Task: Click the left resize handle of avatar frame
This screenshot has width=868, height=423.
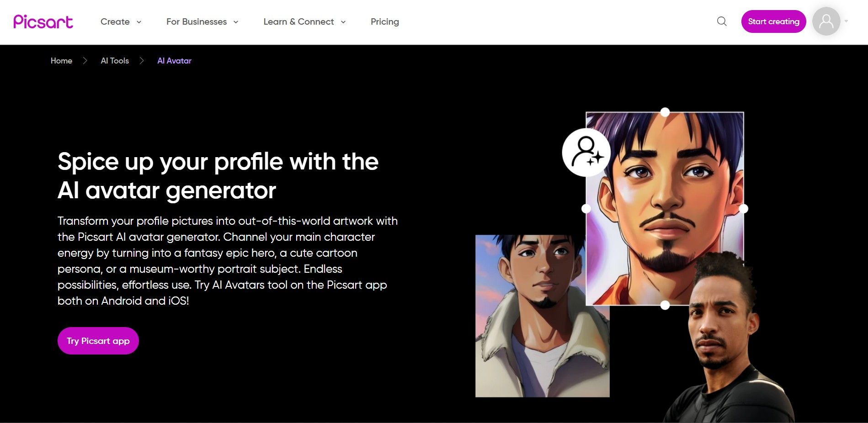Action: coord(586,209)
